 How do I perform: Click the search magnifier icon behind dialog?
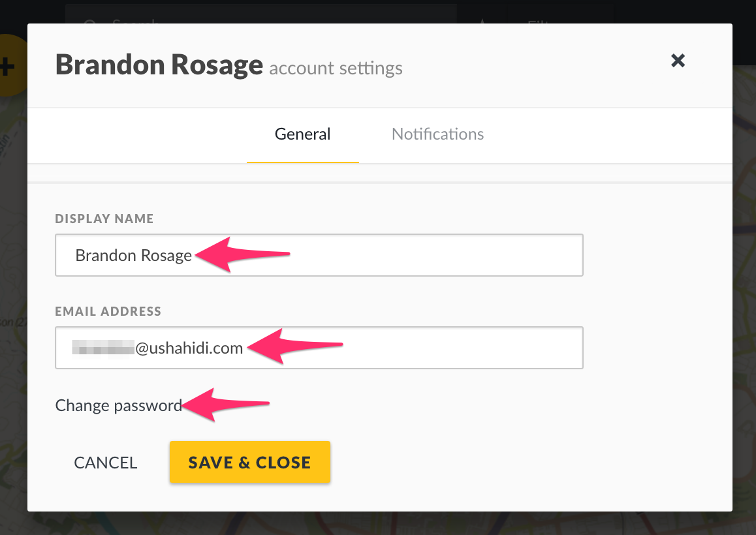[89, 22]
